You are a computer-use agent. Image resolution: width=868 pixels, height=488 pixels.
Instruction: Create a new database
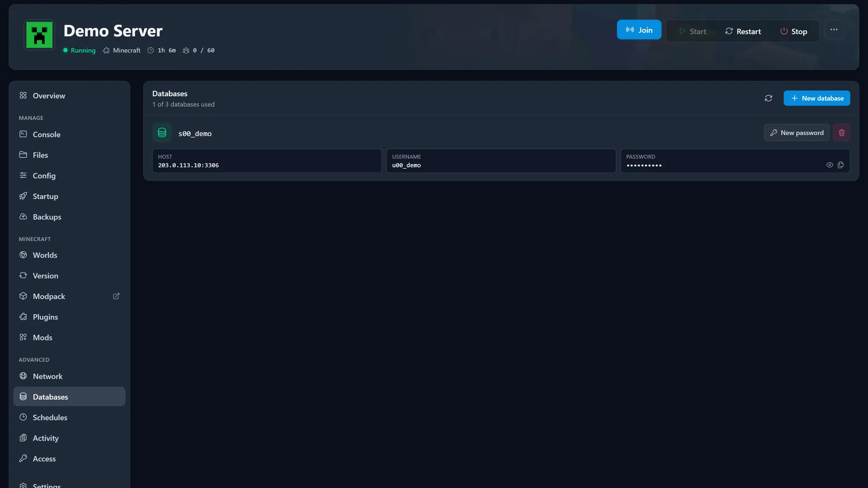(816, 98)
